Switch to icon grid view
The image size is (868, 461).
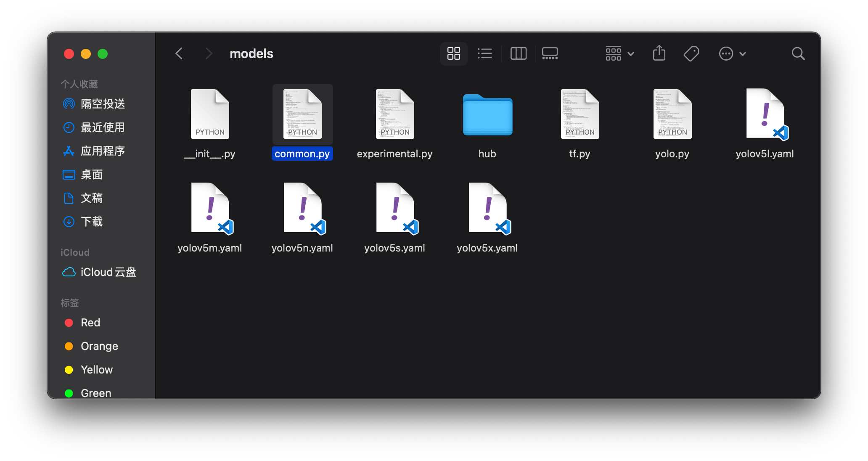(453, 53)
